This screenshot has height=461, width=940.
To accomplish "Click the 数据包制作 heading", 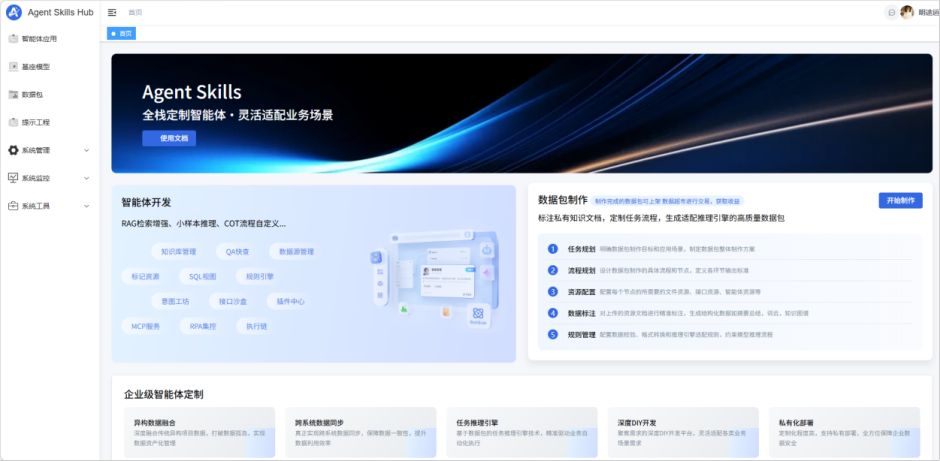I will click(x=562, y=200).
